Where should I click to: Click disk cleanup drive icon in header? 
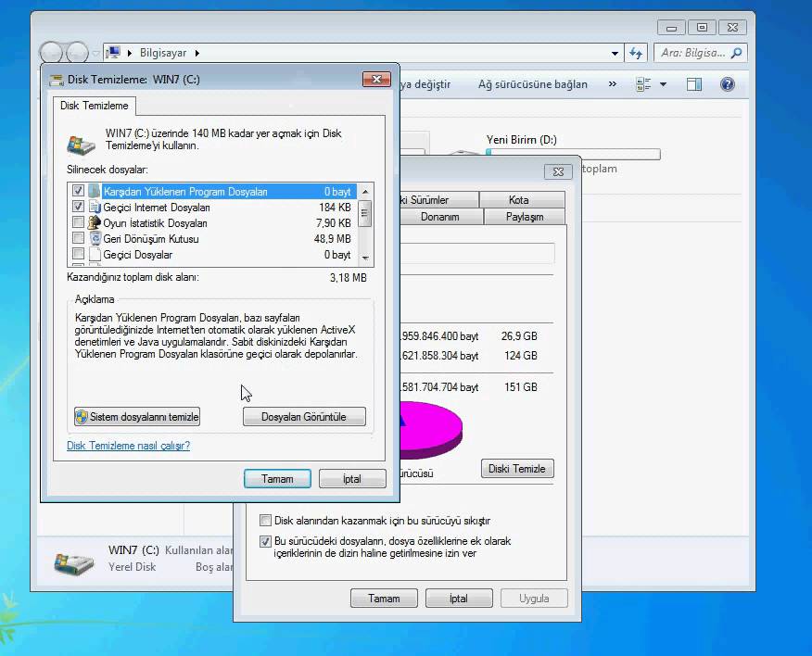[x=81, y=145]
